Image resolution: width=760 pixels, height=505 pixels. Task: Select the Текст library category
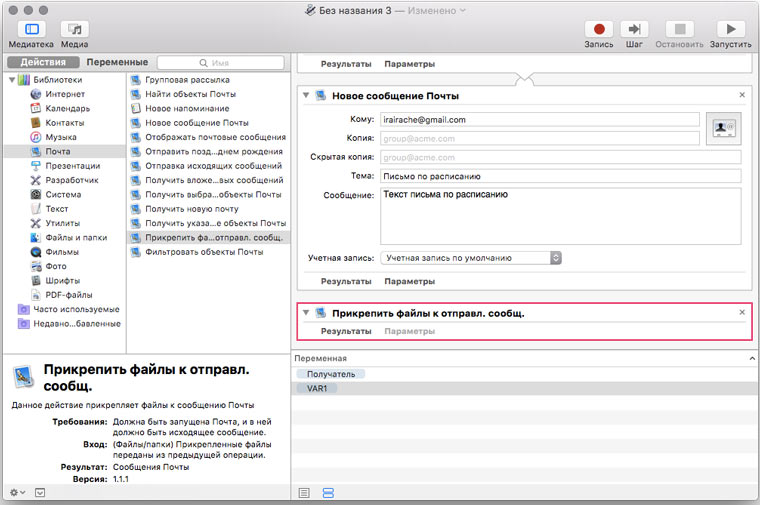click(57, 209)
